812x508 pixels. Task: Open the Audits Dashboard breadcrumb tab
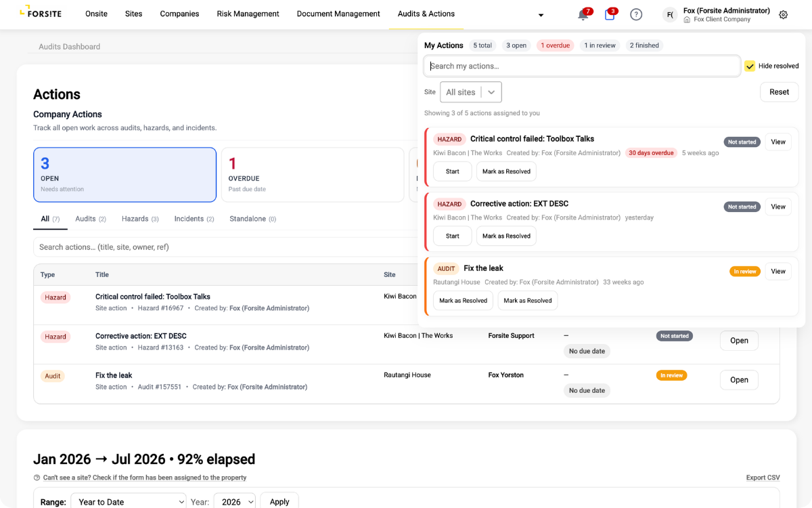point(69,47)
